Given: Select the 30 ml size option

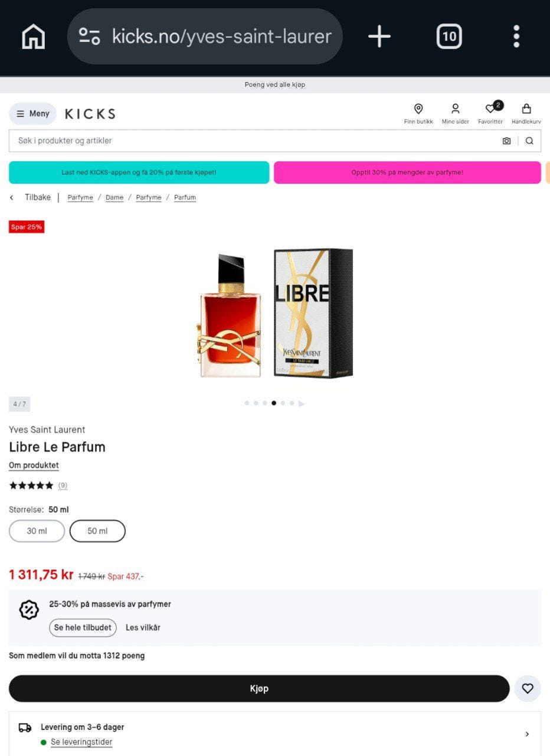Looking at the screenshot, I should (x=37, y=531).
